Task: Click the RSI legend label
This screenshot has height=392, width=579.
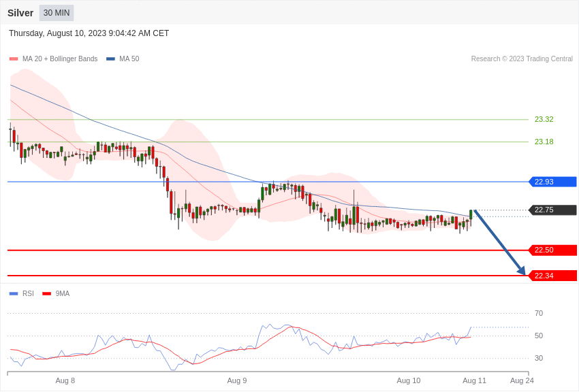Action: [x=28, y=293]
